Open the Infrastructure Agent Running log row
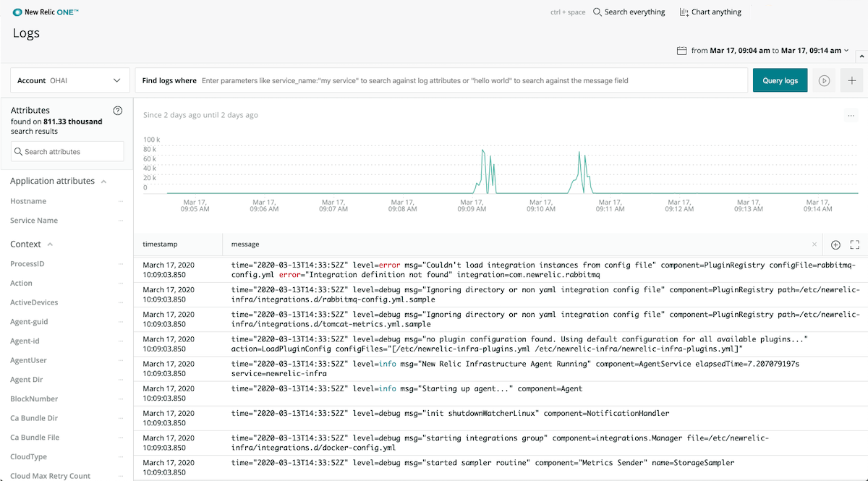868x481 pixels. coord(501,369)
